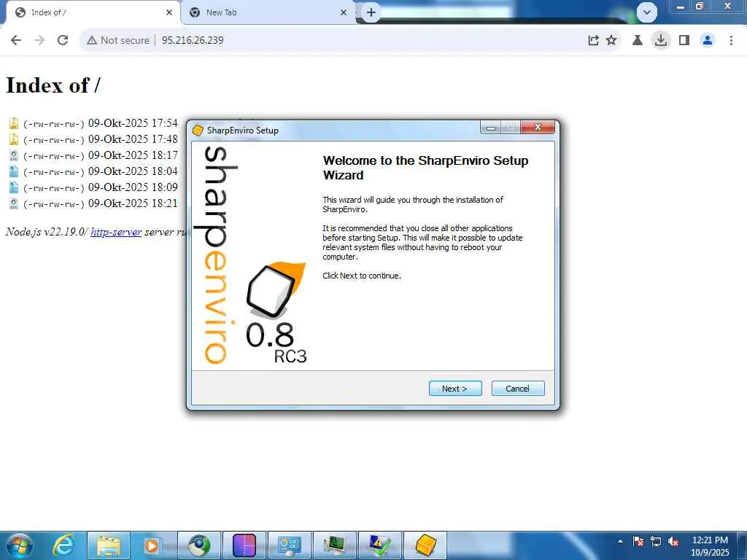This screenshot has width=747, height=560.
Task: Click the file icon dated 18:04
Action: pos(14,171)
